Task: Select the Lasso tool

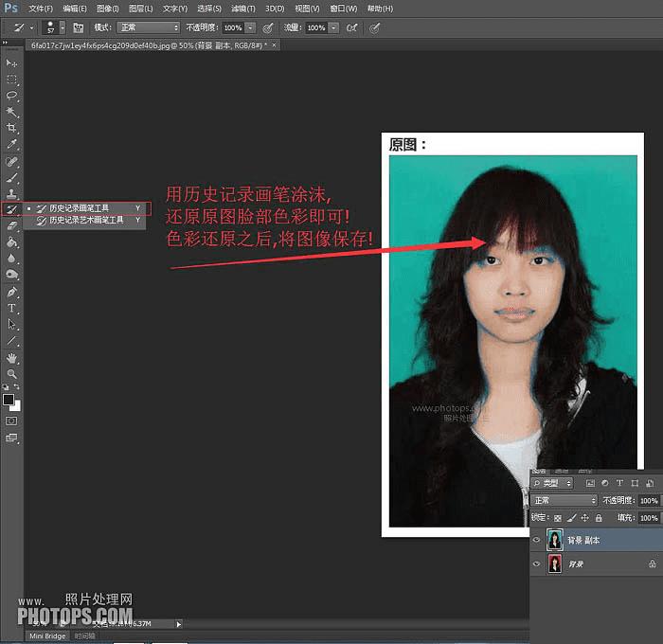Action: [x=12, y=96]
